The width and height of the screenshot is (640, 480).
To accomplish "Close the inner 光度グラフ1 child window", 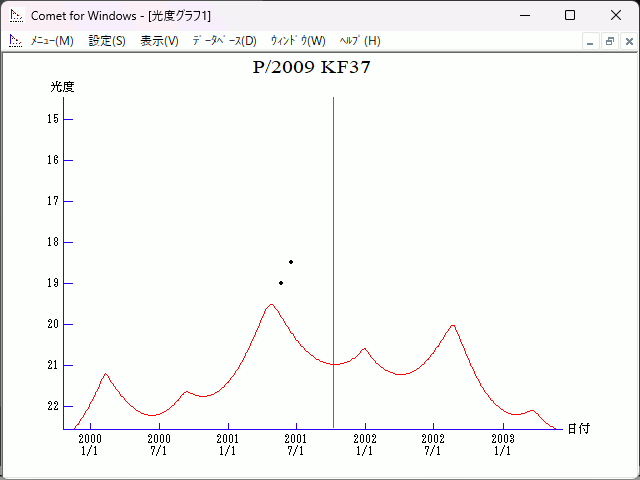I will pyautogui.click(x=627, y=41).
